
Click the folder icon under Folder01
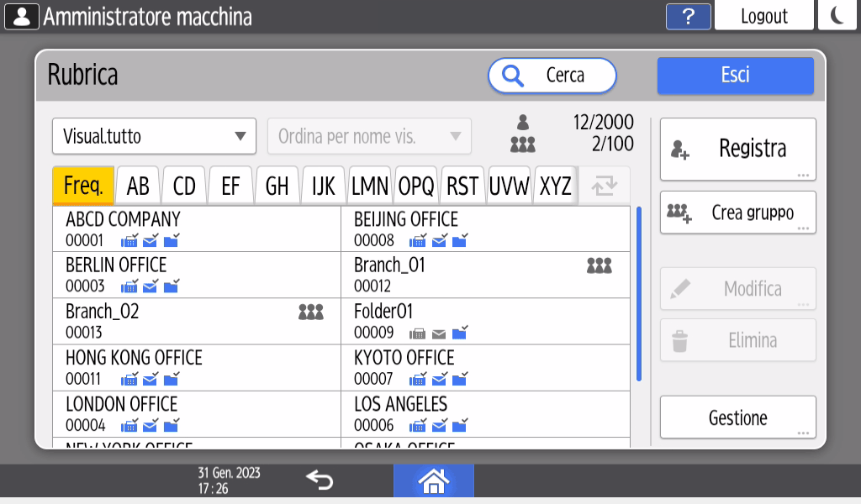point(459,333)
